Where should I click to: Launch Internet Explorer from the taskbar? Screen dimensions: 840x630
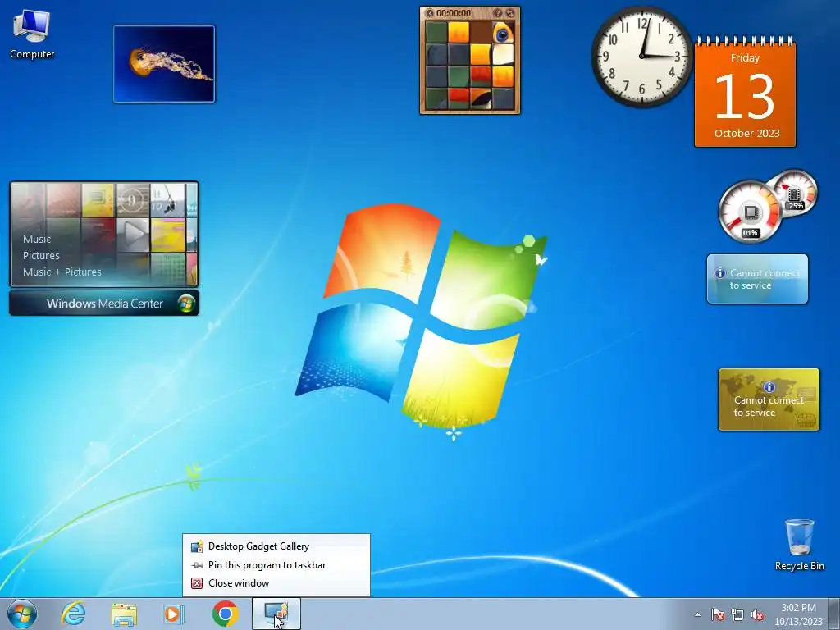73,614
